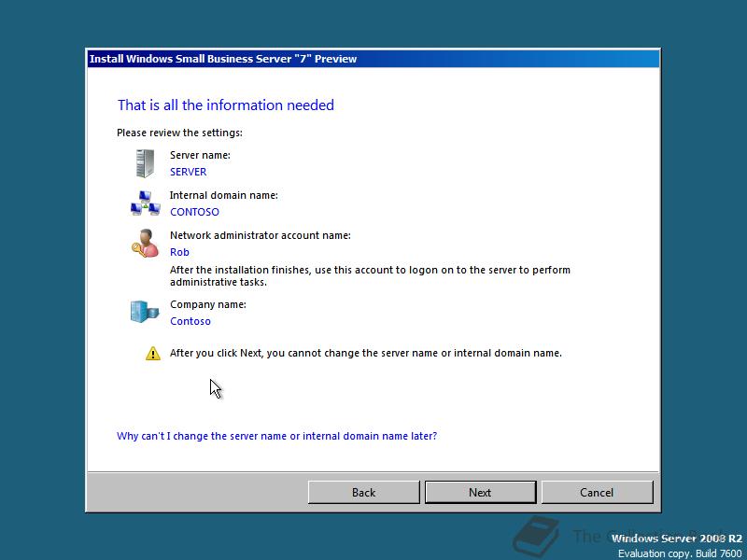The width and height of the screenshot is (747, 560).
Task: Click the 'Evaluation copy. Build 7600' text
Action: 680,553
